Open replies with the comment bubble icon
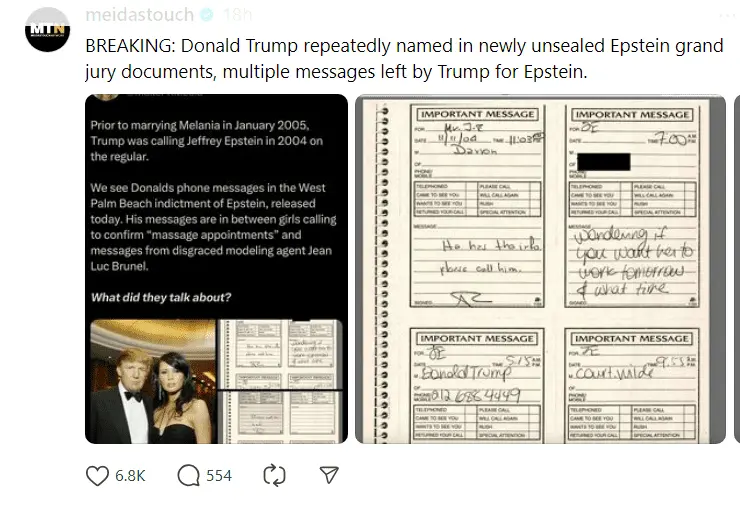 [x=188, y=476]
